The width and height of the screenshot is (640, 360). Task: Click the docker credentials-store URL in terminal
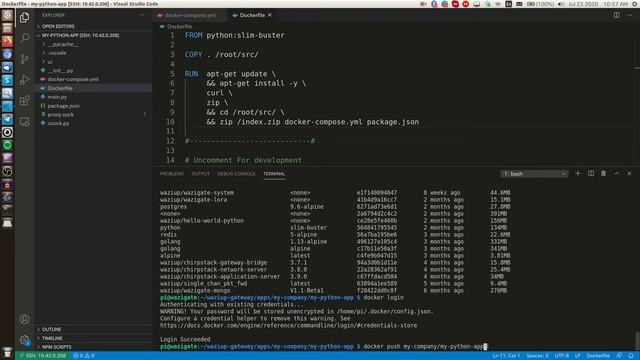(288, 325)
